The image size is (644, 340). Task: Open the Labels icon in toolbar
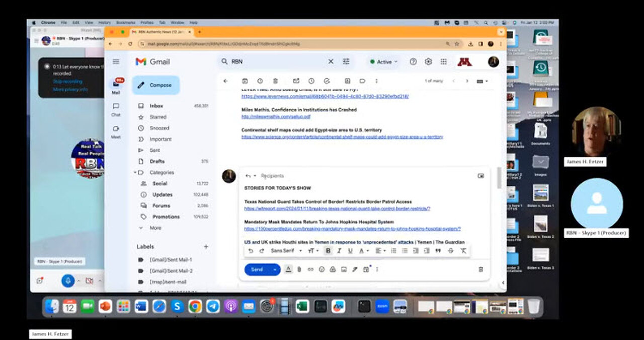(362, 81)
